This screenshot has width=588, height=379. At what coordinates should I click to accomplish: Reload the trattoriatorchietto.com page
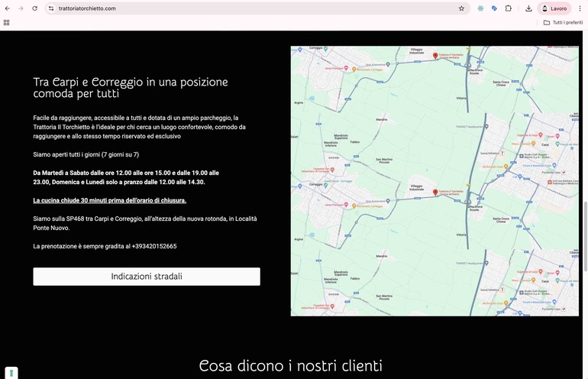tap(34, 8)
